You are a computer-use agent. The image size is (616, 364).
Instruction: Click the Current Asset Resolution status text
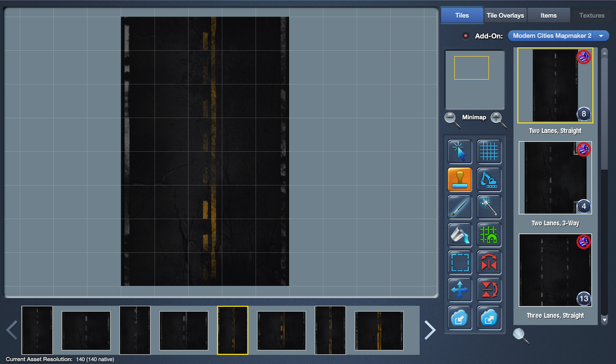(x=60, y=359)
